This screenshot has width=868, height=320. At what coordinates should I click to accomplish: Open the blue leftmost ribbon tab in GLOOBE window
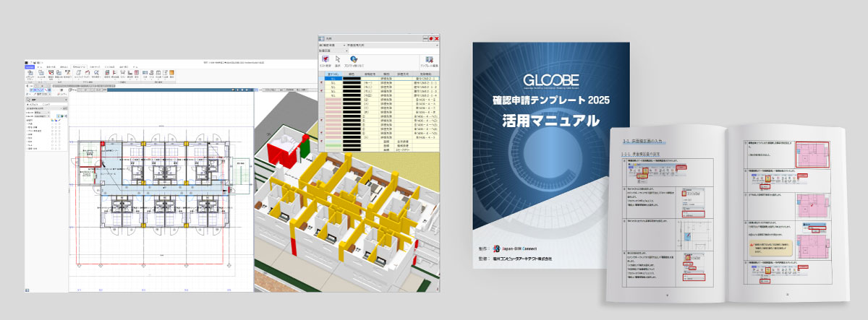coord(30,66)
